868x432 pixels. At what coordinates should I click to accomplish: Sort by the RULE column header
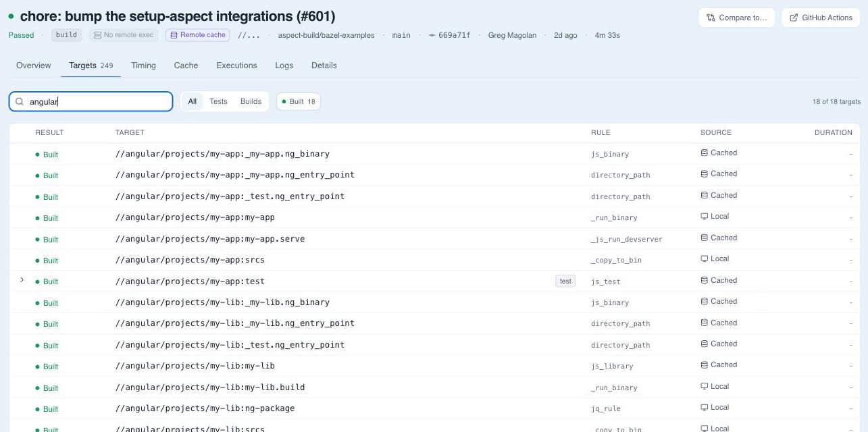[601, 132]
